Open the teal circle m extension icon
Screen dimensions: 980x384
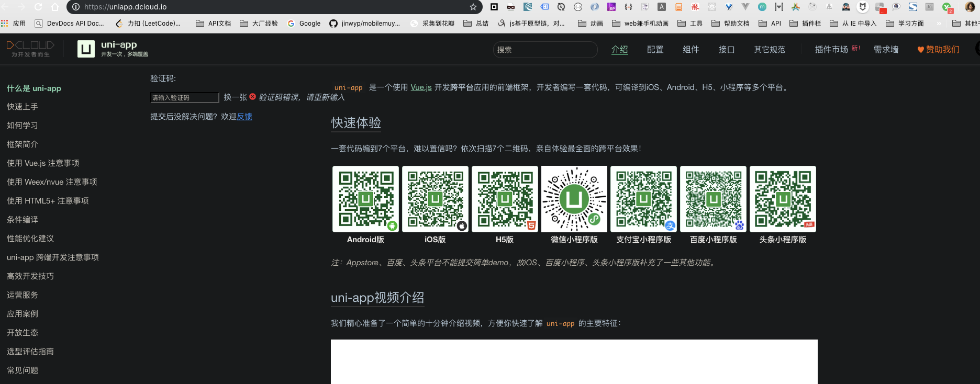[762, 7]
